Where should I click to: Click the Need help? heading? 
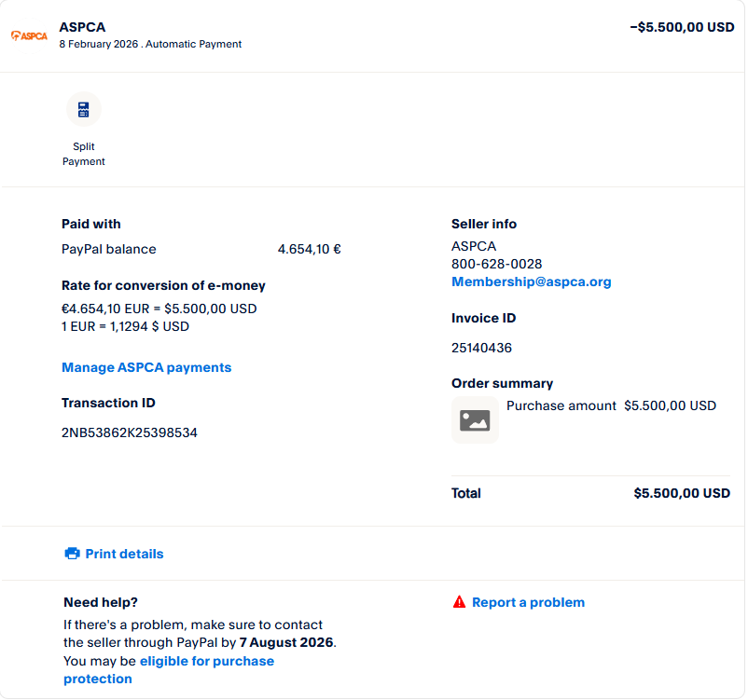pos(101,602)
